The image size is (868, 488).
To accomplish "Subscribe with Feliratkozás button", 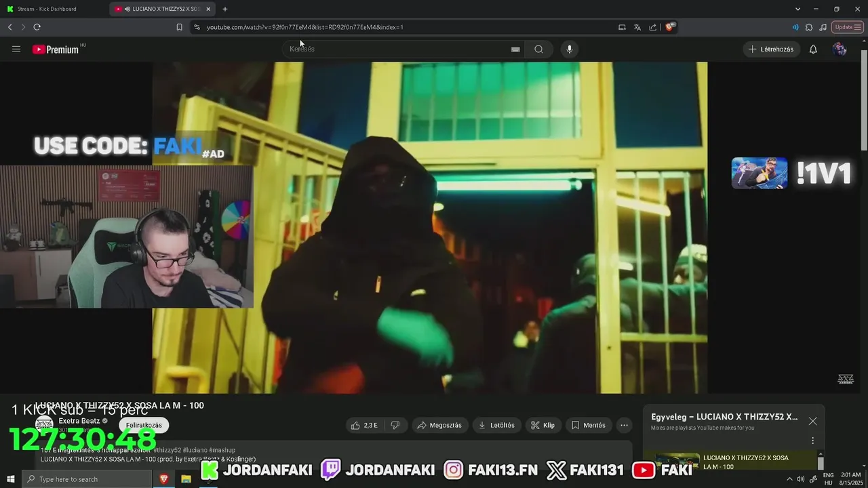I will [144, 425].
